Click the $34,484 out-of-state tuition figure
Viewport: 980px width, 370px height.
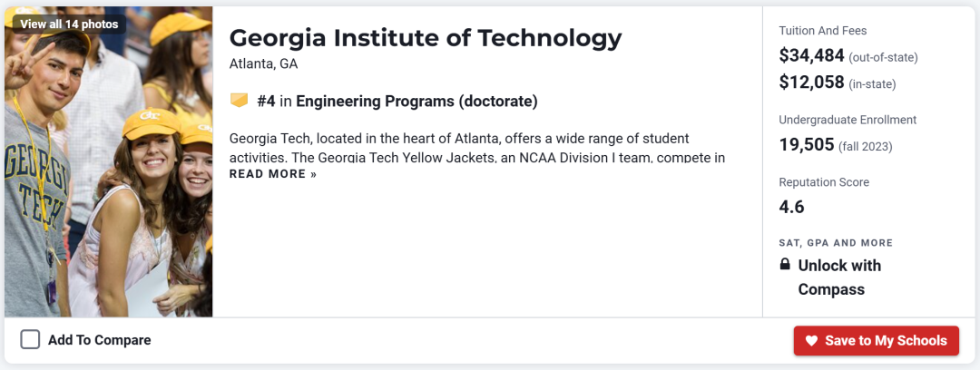811,56
